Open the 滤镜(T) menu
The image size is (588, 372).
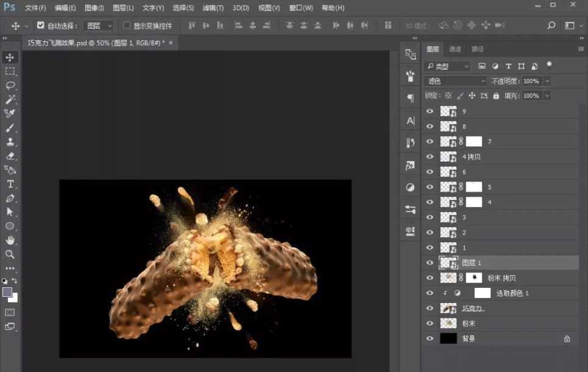213,8
